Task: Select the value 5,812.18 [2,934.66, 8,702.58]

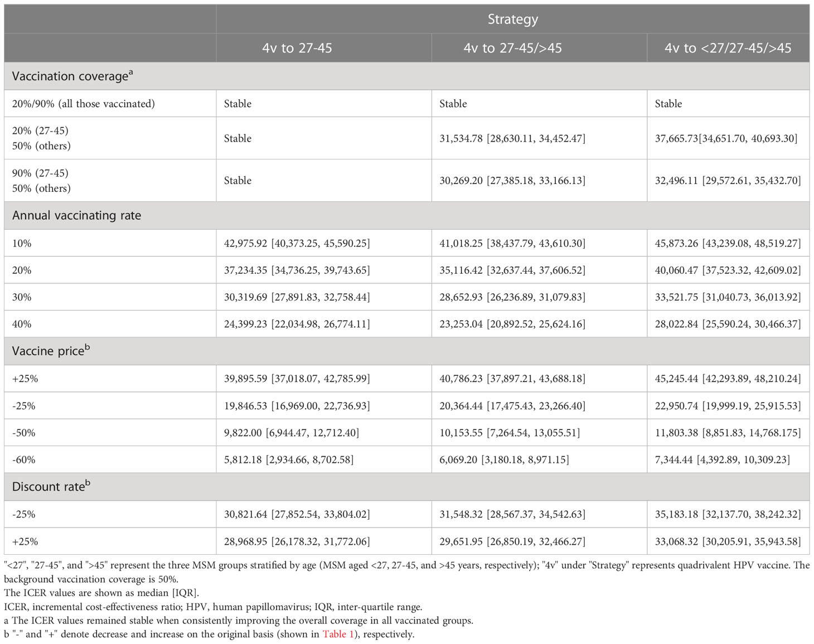Action: tap(289, 460)
